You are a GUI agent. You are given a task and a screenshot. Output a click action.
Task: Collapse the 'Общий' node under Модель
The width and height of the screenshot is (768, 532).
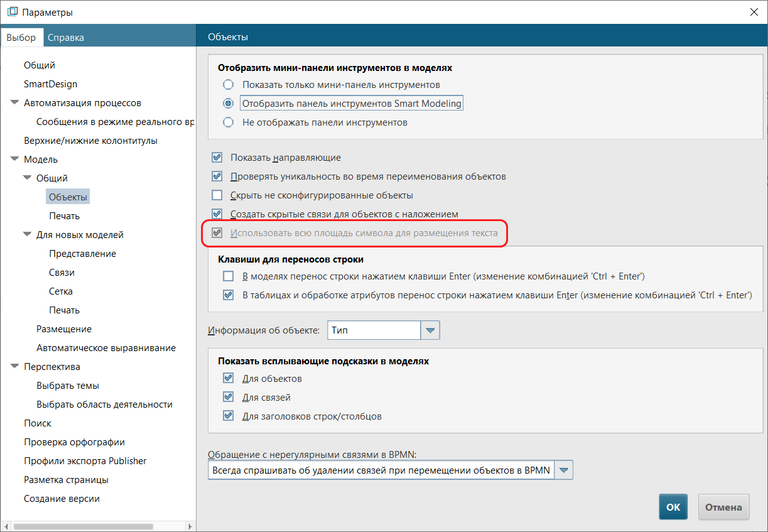tap(27, 178)
